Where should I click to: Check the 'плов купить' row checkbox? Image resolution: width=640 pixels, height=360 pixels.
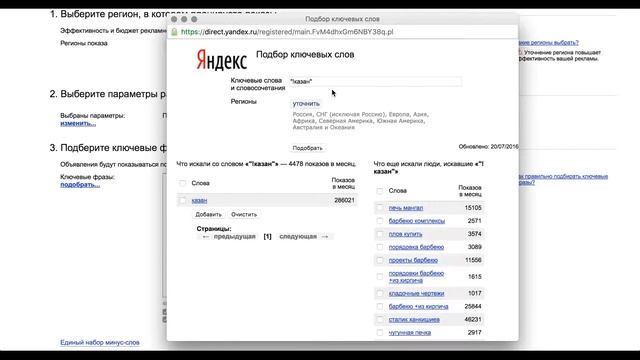[380, 234]
